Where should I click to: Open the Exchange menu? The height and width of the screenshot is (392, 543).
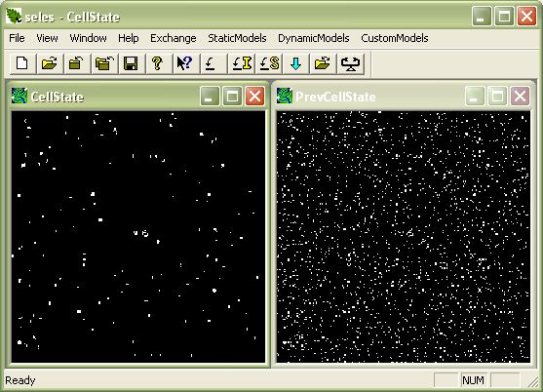pyautogui.click(x=174, y=38)
